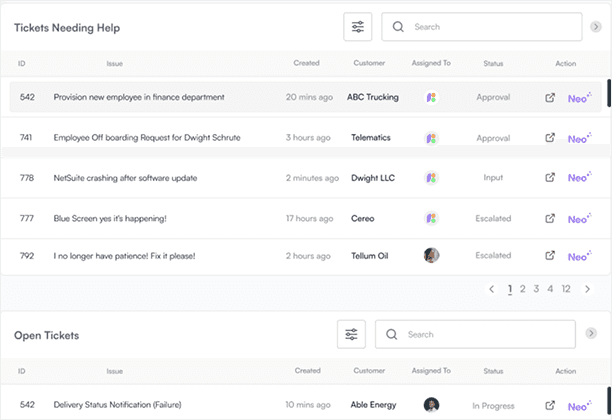The image size is (612, 420).
Task: Click 'Blue Screen yes it's happening!' issue
Action: click(x=110, y=219)
